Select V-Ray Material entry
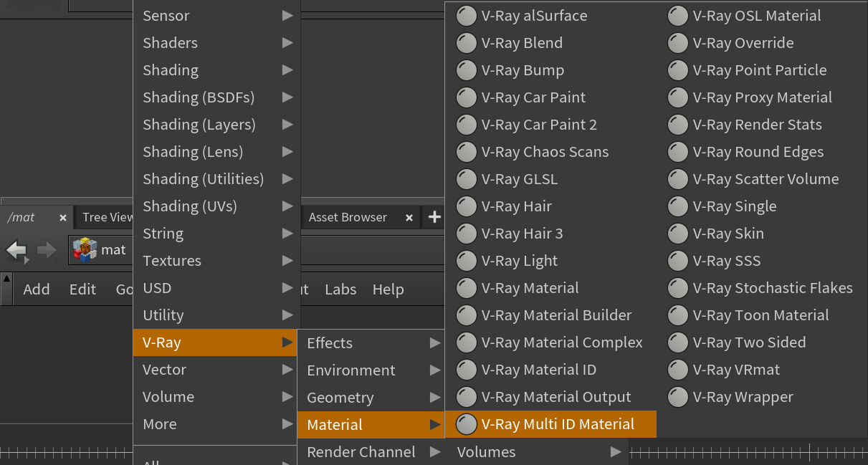Viewport: 868px width, 465px height. (550, 288)
